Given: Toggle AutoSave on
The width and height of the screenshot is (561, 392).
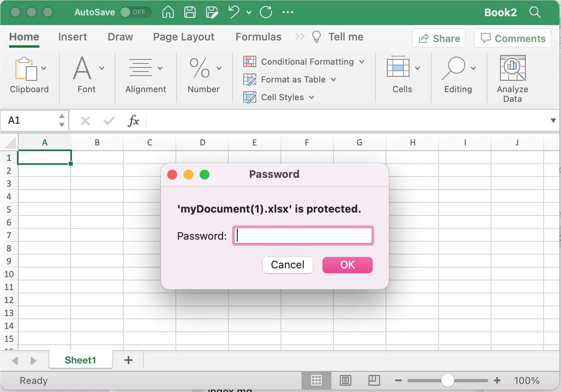Looking at the screenshot, I should pyautogui.click(x=136, y=12).
